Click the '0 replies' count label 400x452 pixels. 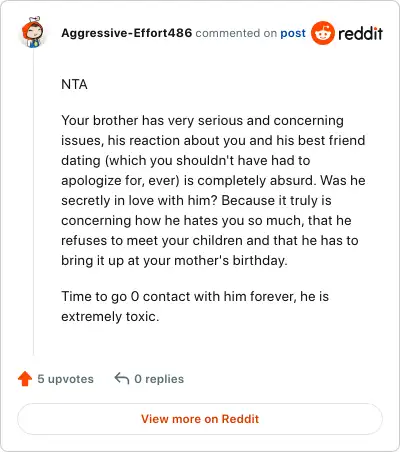pos(159,379)
